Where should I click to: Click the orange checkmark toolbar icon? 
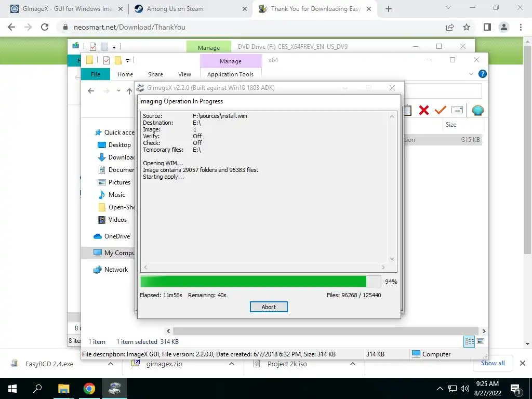(441, 110)
